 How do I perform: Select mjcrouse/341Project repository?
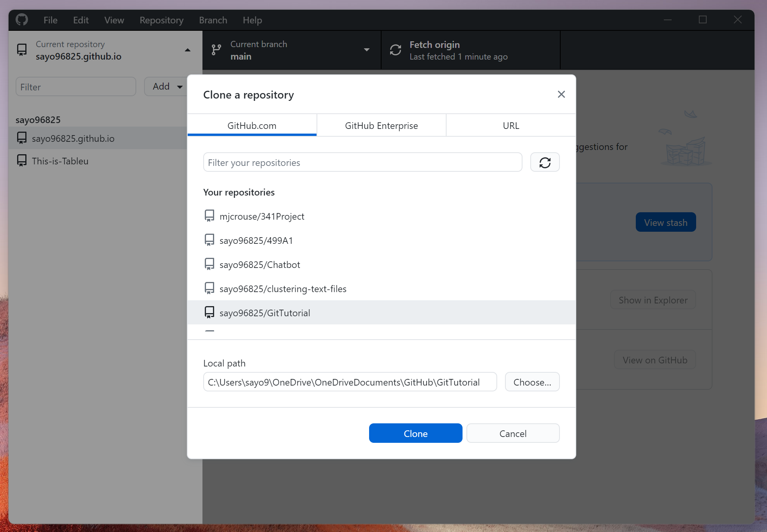(x=382, y=216)
